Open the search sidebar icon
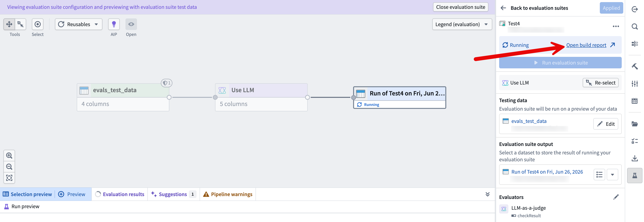644x222 pixels. point(635,27)
